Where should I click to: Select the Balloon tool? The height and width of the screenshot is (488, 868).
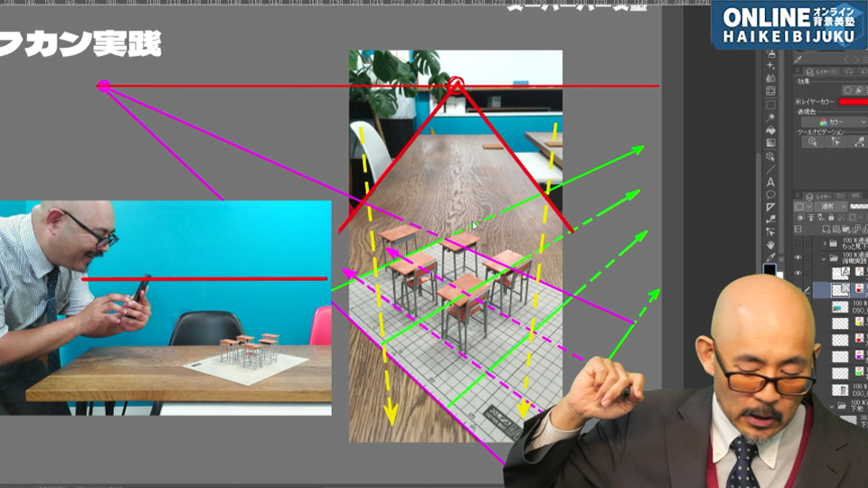pos(770,193)
